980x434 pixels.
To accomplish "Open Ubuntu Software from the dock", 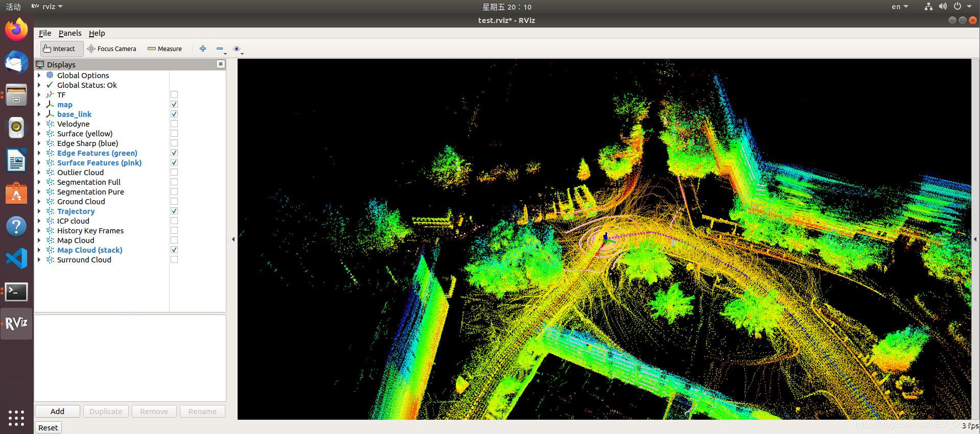I will [16, 194].
